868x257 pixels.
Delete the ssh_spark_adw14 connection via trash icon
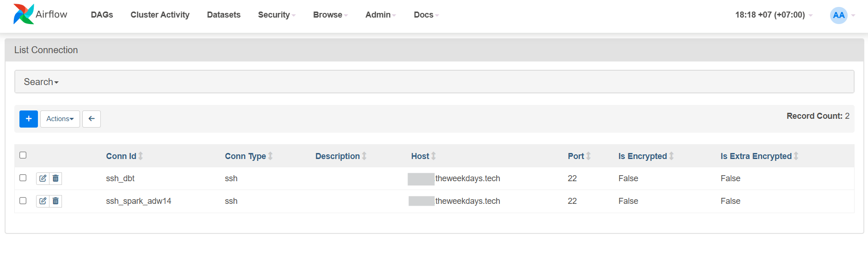(55, 201)
